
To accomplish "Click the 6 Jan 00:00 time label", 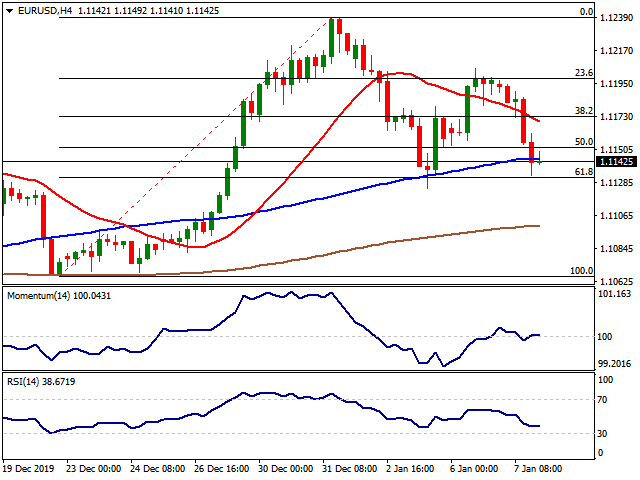I will click(x=474, y=468).
